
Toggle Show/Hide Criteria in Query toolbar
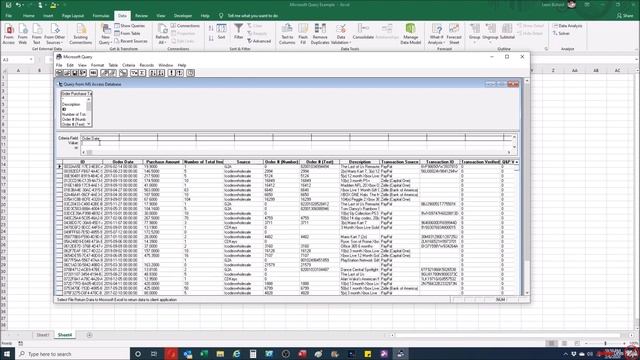point(112,73)
